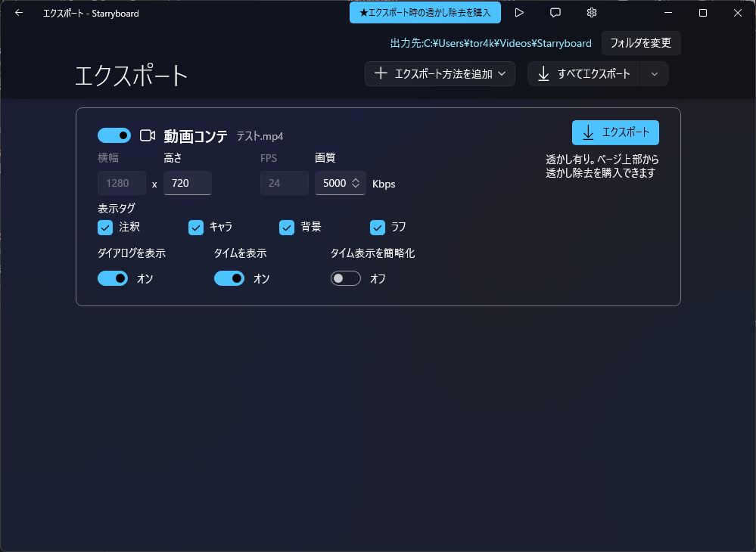The width and height of the screenshot is (756, 552).
Task: Turn off the タイムを表示 switch
Action: 229,278
